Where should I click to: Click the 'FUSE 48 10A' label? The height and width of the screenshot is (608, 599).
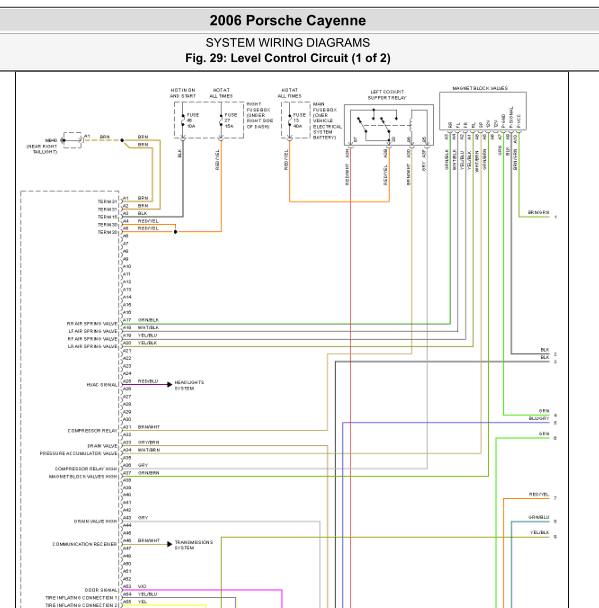pyautogui.click(x=193, y=121)
